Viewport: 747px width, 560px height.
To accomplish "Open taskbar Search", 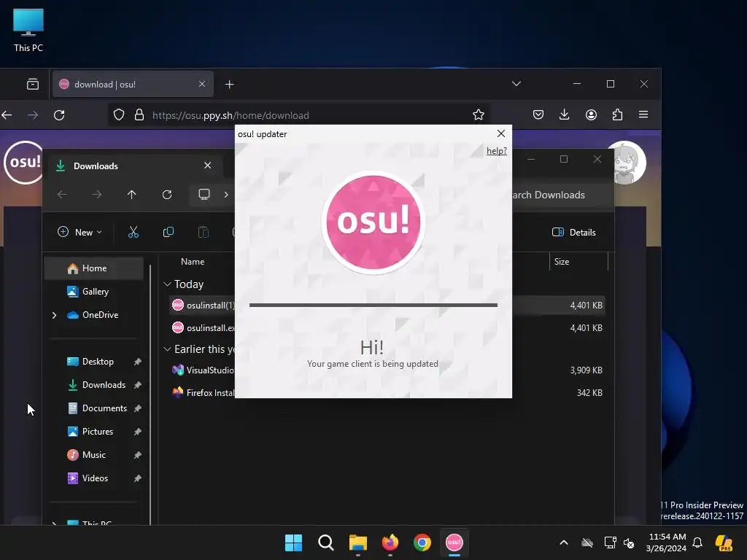I will (326, 542).
